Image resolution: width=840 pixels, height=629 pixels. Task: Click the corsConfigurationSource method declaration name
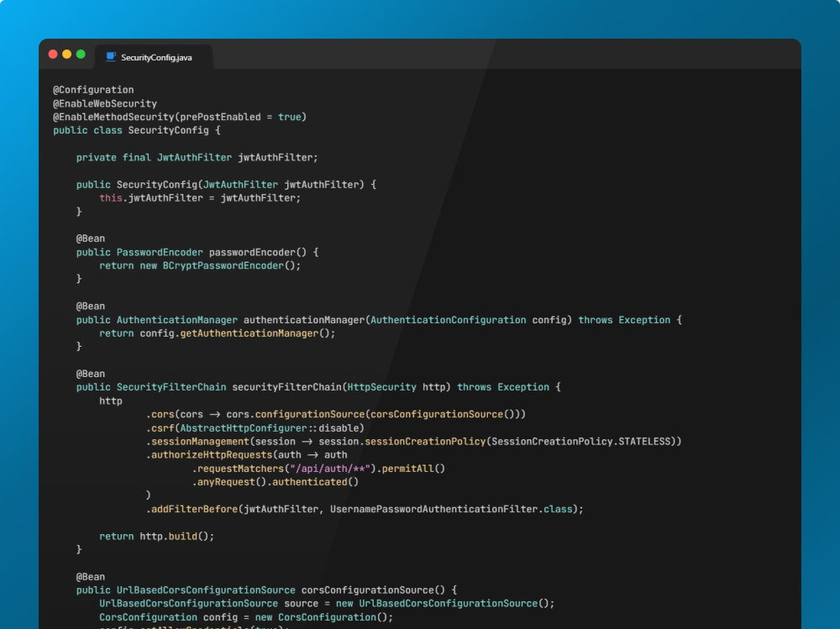point(368,590)
